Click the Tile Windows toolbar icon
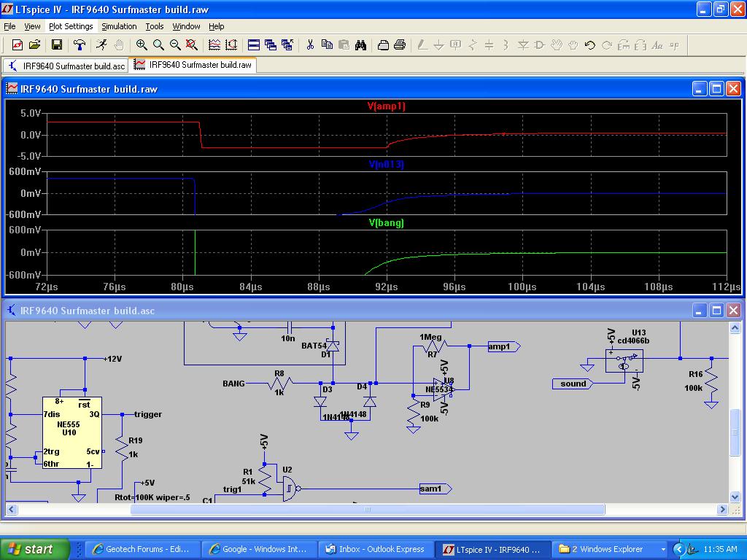The image size is (747, 560). point(253,45)
